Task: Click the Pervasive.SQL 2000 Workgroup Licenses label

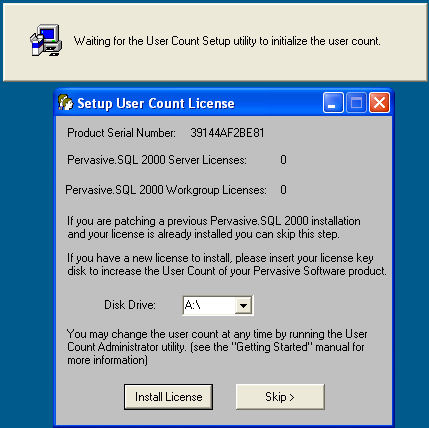Action: tap(166, 190)
